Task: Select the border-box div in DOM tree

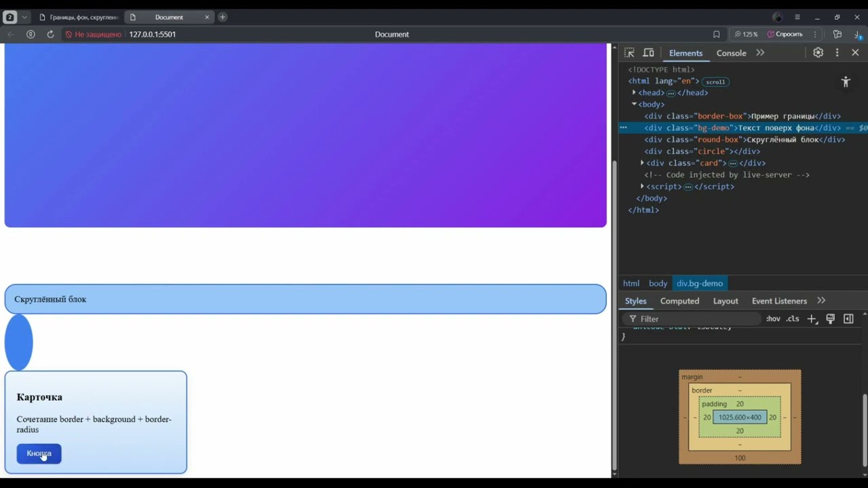Action: 743,116
